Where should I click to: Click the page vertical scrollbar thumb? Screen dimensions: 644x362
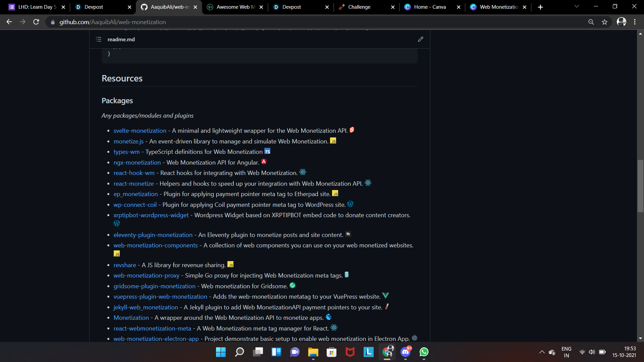click(x=640, y=186)
